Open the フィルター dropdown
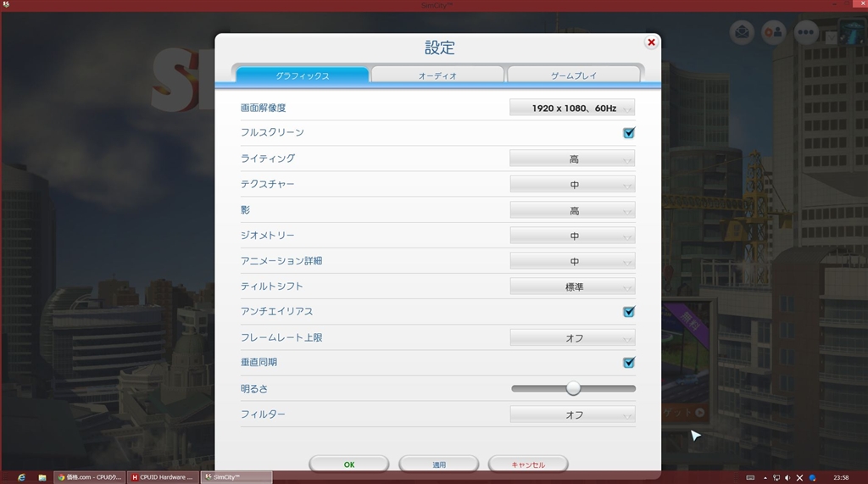Image resolution: width=868 pixels, height=484 pixels. (x=572, y=414)
